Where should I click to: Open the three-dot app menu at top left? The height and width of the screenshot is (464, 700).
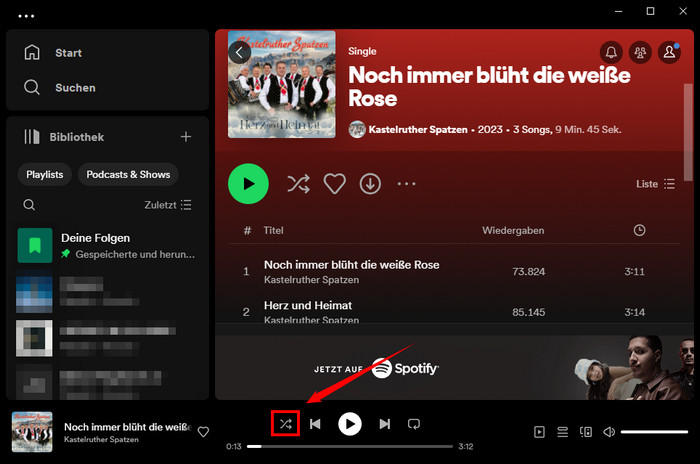(x=26, y=16)
